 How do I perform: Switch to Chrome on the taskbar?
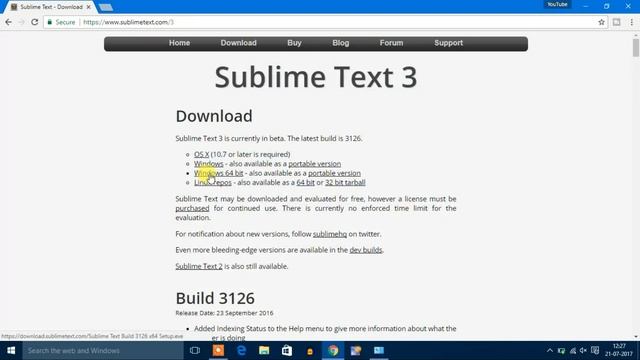pyautogui.click(x=333, y=351)
